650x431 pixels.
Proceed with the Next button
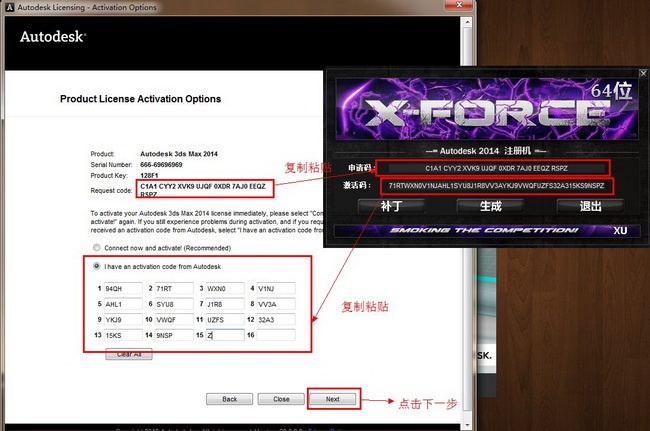(x=332, y=399)
